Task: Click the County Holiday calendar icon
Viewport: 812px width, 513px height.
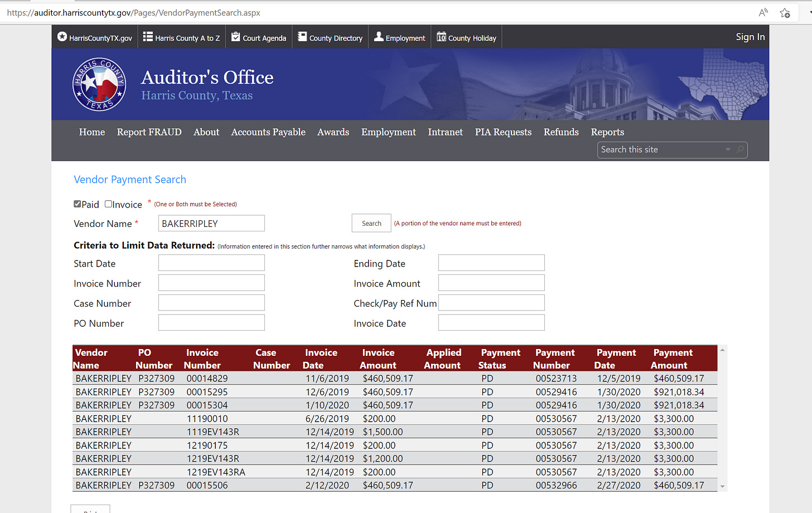Action: [441, 37]
